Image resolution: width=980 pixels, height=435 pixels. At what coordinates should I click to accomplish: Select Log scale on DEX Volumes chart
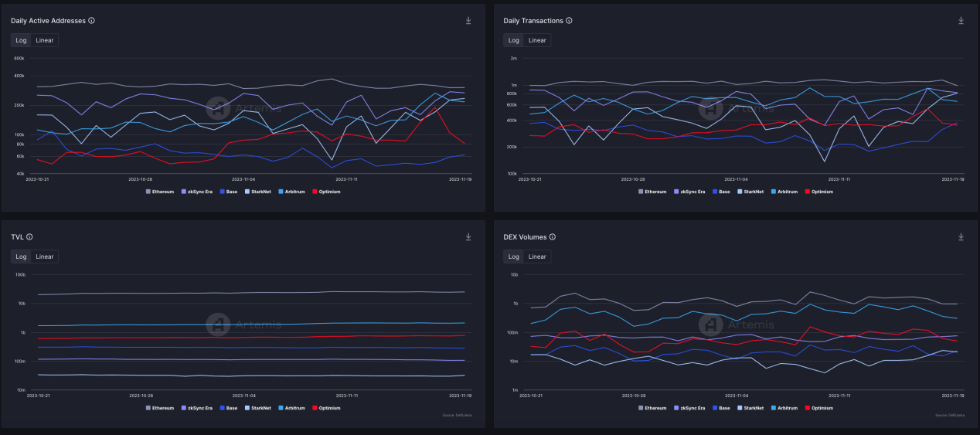tap(513, 257)
